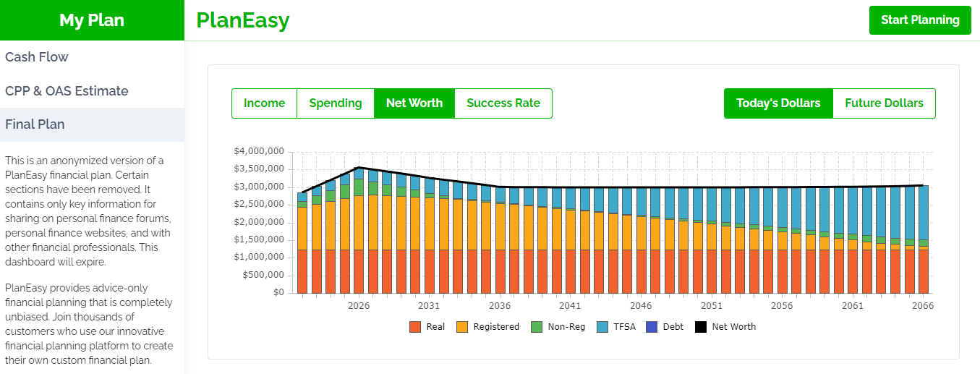The width and height of the screenshot is (980, 374).
Task: Toggle the Debt legend swatch
Action: 652,327
